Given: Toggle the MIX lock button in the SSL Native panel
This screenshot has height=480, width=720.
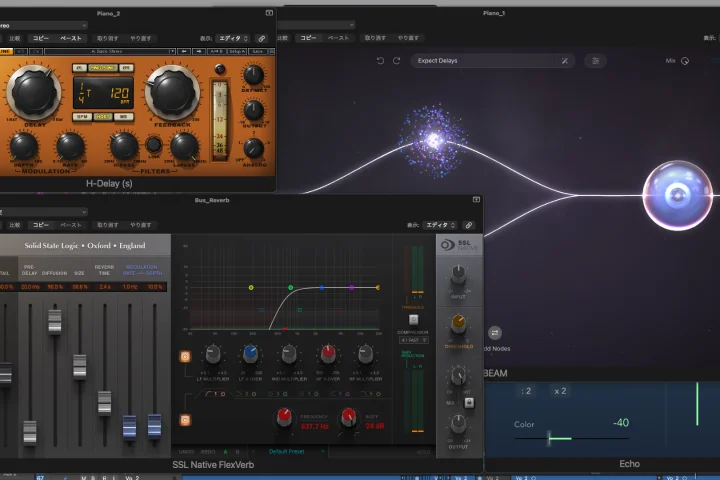Looking at the screenshot, I should [469, 403].
